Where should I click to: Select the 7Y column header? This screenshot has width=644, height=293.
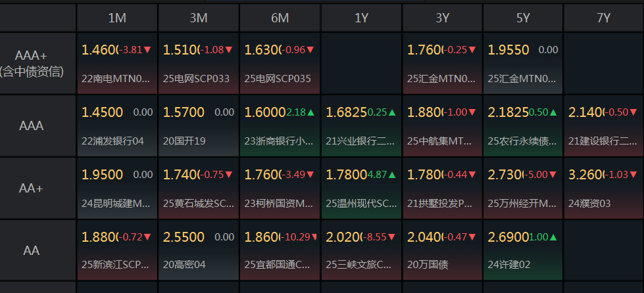point(603,18)
